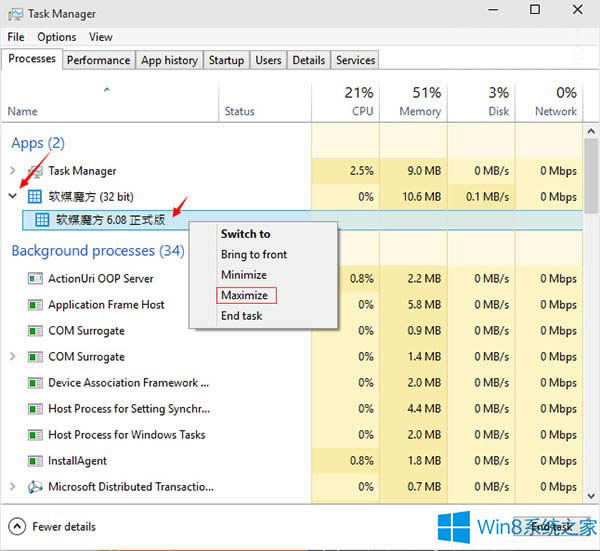
Task: Expand the Task Manager app entry
Action: (13, 171)
